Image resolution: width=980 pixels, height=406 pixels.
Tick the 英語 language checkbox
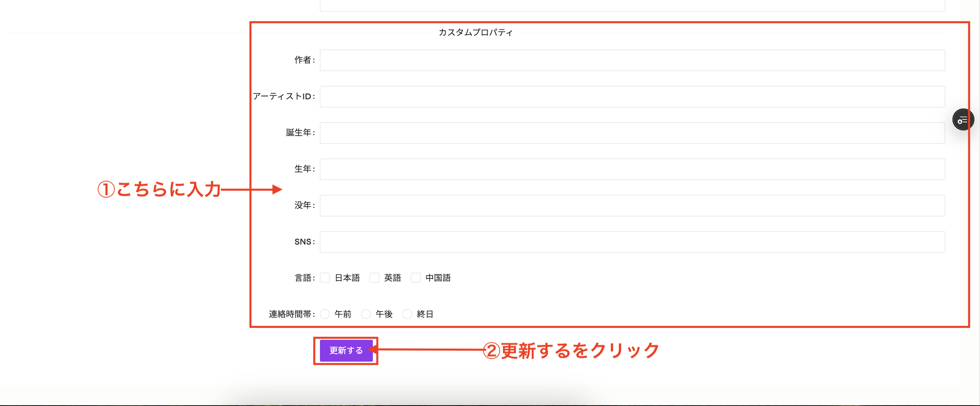pos(374,278)
